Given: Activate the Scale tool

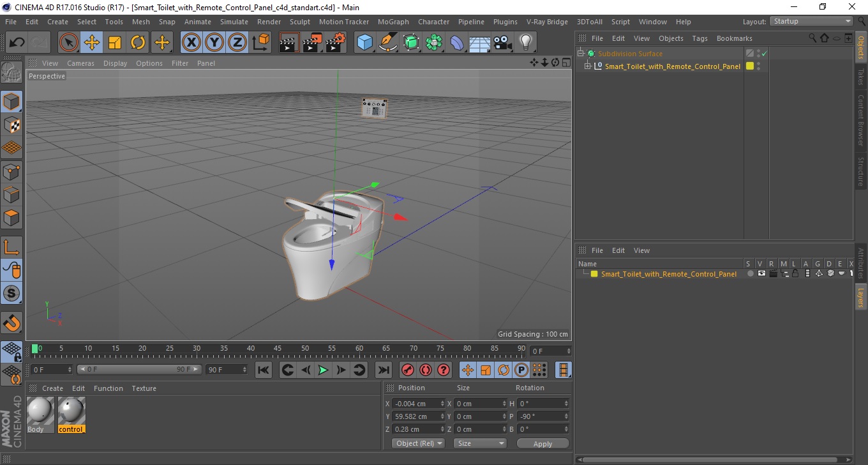Looking at the screenshot, I should [115, 43].
